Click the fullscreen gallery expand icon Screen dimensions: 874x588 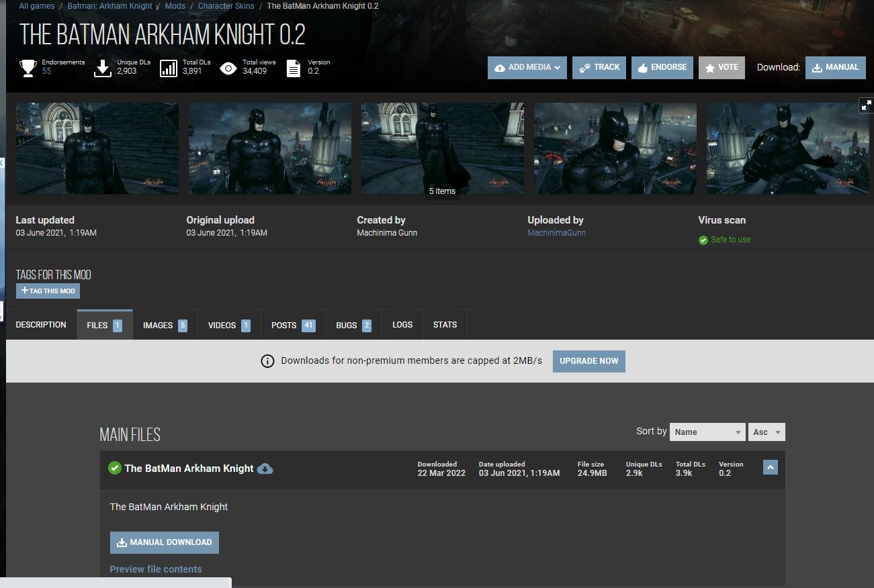click(866, 105)
